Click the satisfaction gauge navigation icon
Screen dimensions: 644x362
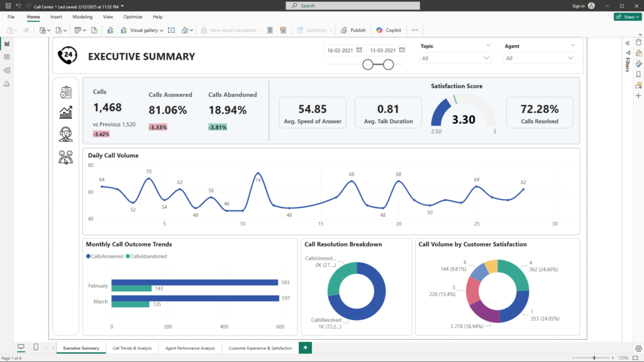pos(65,157)
